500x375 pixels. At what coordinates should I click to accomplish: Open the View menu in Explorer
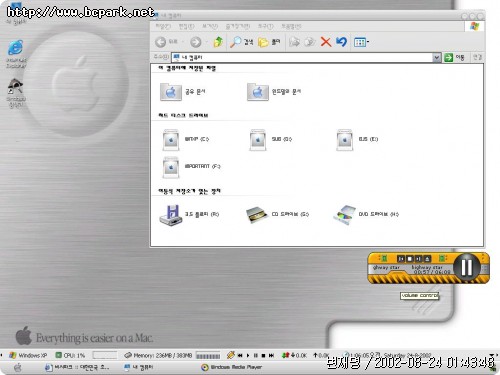pyautogui.click(x=210, y=26)
